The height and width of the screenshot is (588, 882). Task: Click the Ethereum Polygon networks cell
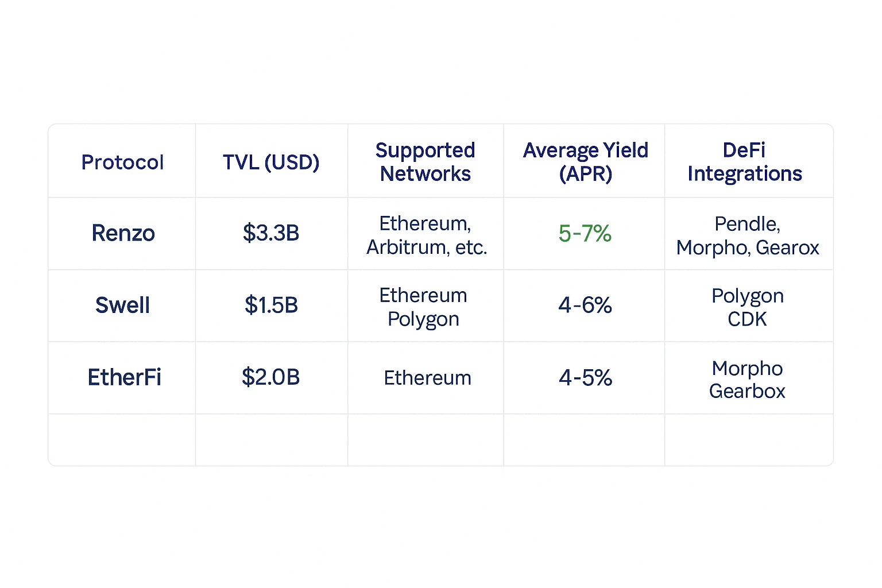pos(424,307)
